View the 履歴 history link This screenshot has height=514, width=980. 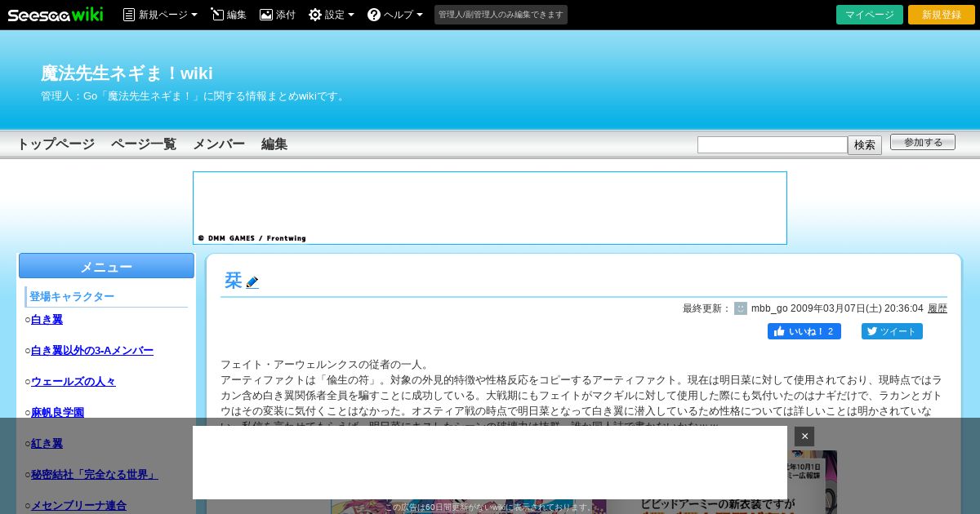938,308
